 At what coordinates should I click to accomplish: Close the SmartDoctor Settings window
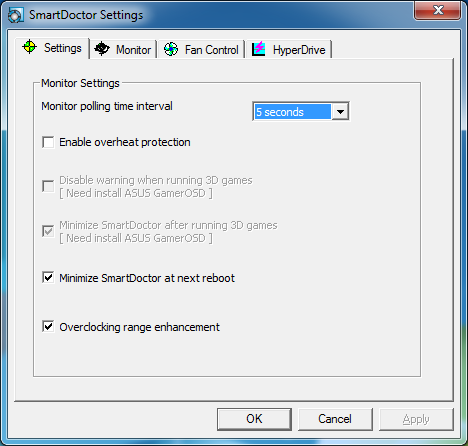coord(438,10)
